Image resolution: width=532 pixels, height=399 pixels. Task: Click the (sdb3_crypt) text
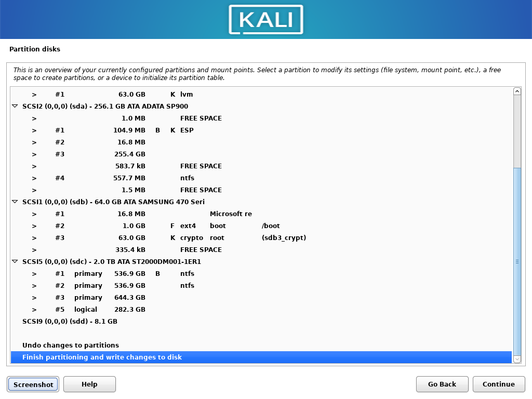tap(284, 238)
